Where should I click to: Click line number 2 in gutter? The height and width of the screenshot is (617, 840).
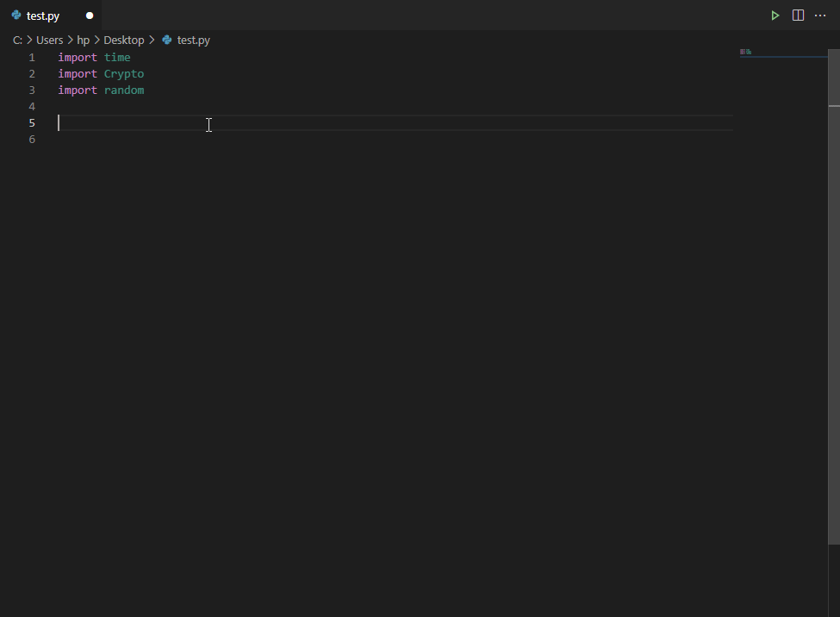point(32,74)
